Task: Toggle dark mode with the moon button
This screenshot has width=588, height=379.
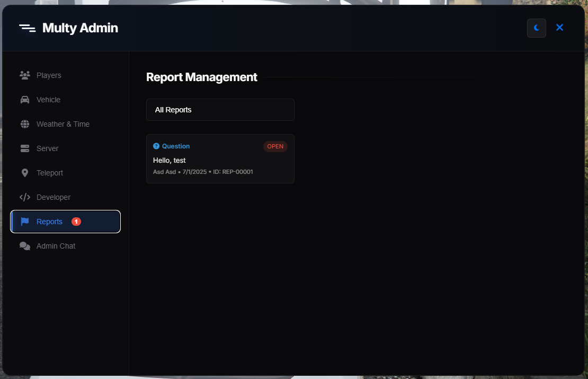Action: coord(536,28)
